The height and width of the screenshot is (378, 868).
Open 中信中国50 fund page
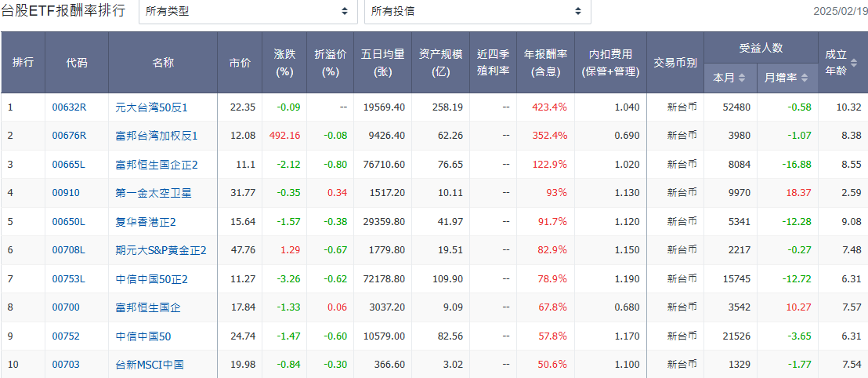143,336
